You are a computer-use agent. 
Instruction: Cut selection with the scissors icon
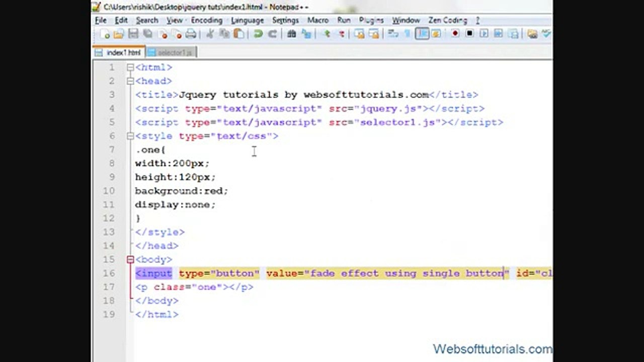pyautogui.click(x=210, y=34)
